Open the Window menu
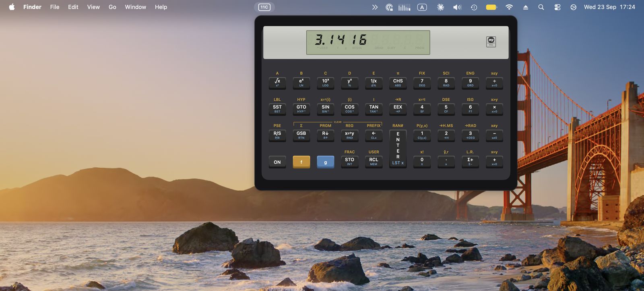The height and width of the screenshot is (291, 644). click(x=135, y=7)
